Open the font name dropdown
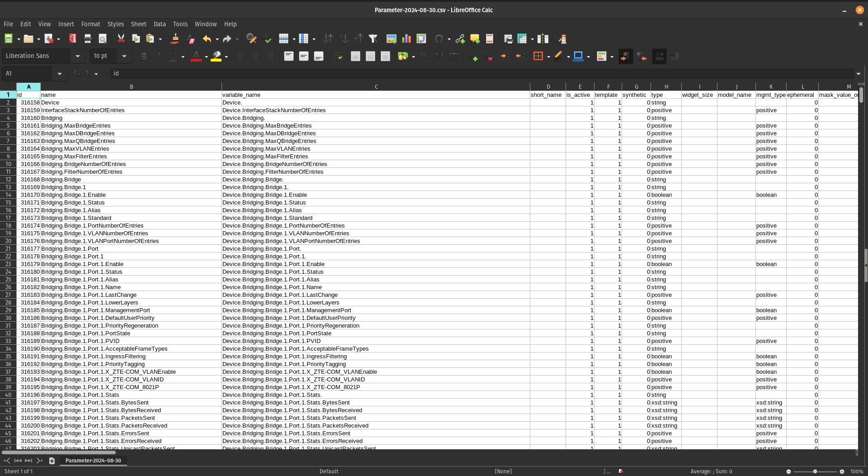 point(77,56)
